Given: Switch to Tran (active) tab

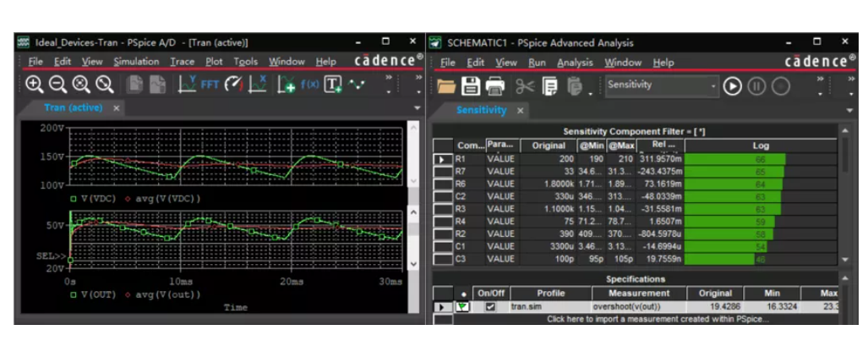Looking at the screenshot, I should click(x=73, y=108).
